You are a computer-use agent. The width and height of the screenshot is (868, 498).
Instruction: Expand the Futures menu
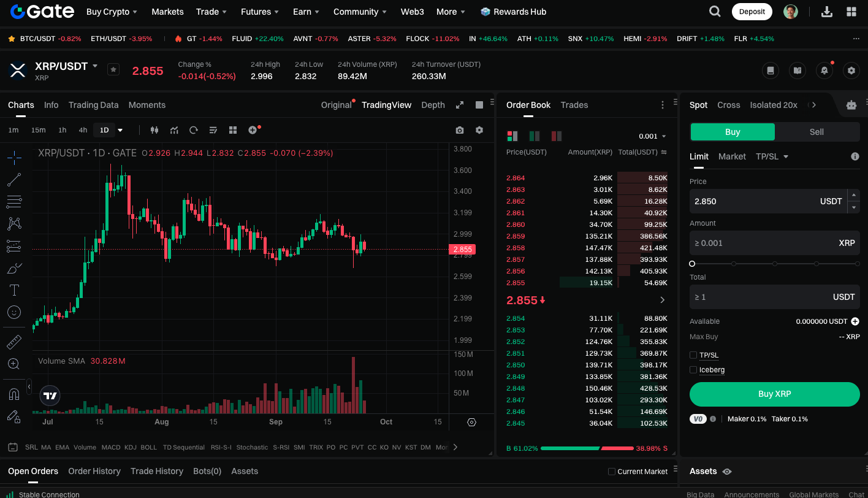coord(260,12)
